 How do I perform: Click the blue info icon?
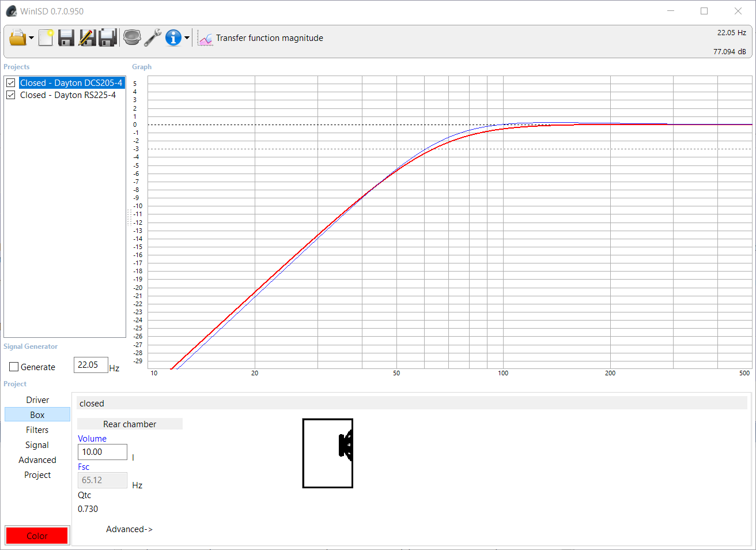tap(173, 38)
